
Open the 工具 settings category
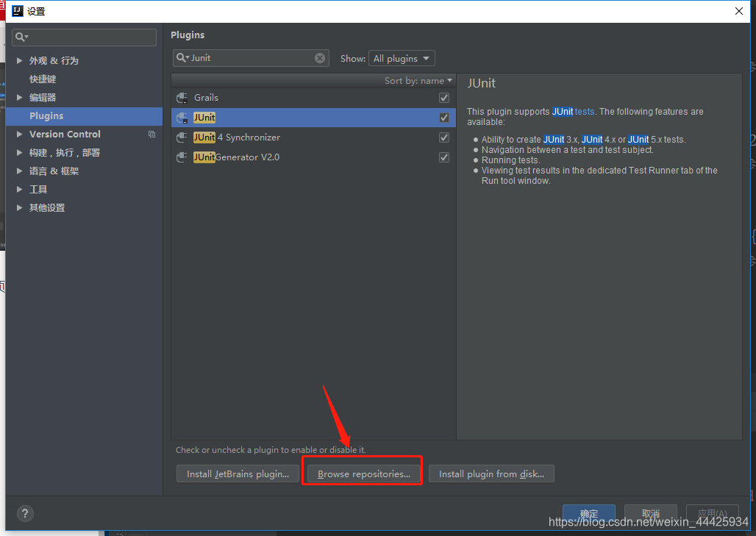tap(38, 190)
